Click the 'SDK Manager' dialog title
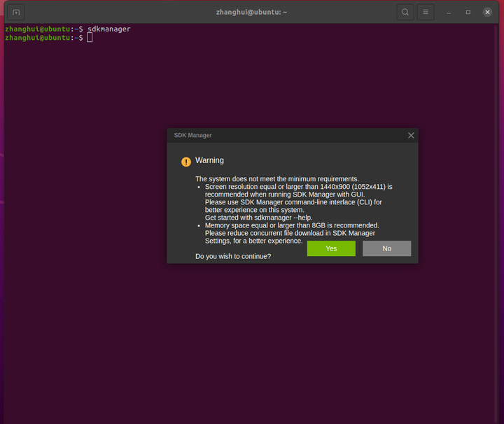 tap(193, 135)
